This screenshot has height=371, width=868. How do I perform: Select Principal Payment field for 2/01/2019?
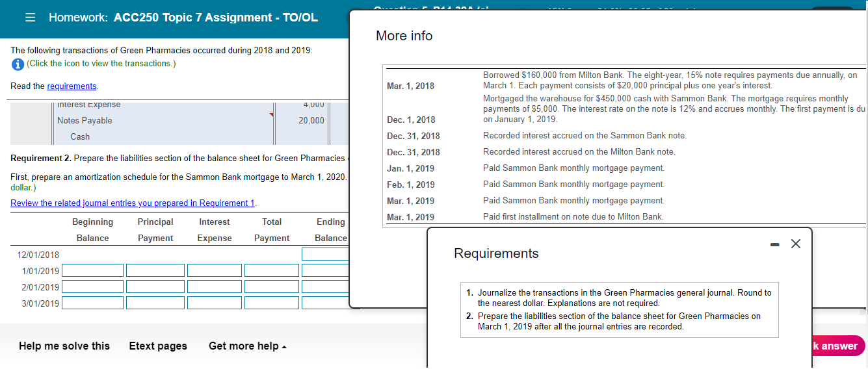155,287
